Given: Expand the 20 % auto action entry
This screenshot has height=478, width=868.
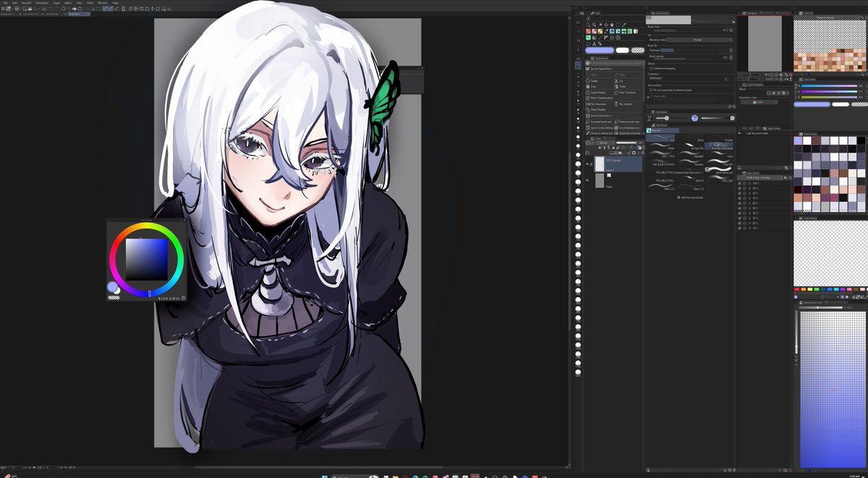Looking at the screenshot, I should tap(749, 223).
